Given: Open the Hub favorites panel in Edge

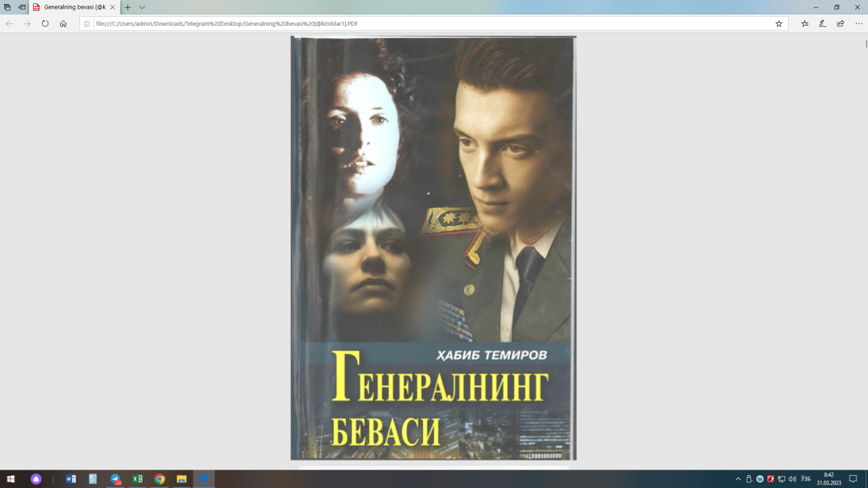Looking at the screenshot, I should (x=804, y=22).
